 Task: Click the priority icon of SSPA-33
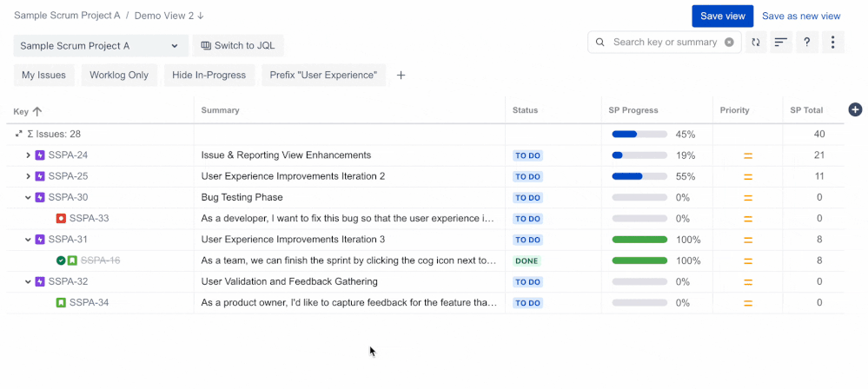click(x=748, y=219)
